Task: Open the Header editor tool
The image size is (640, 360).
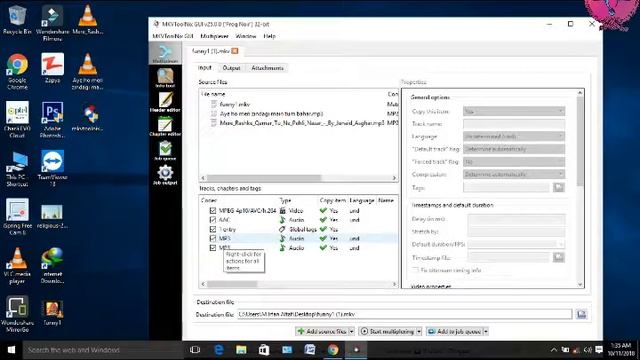Action: coord(165,102)
